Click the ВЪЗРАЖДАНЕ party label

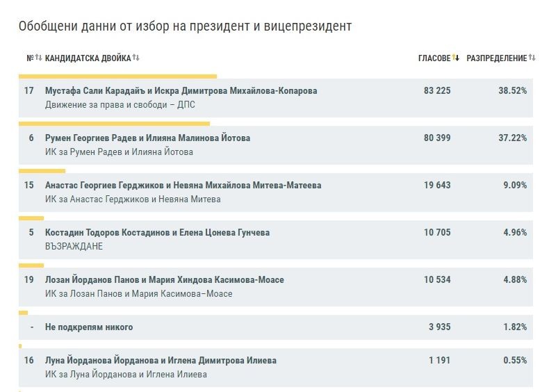point(74,247)
